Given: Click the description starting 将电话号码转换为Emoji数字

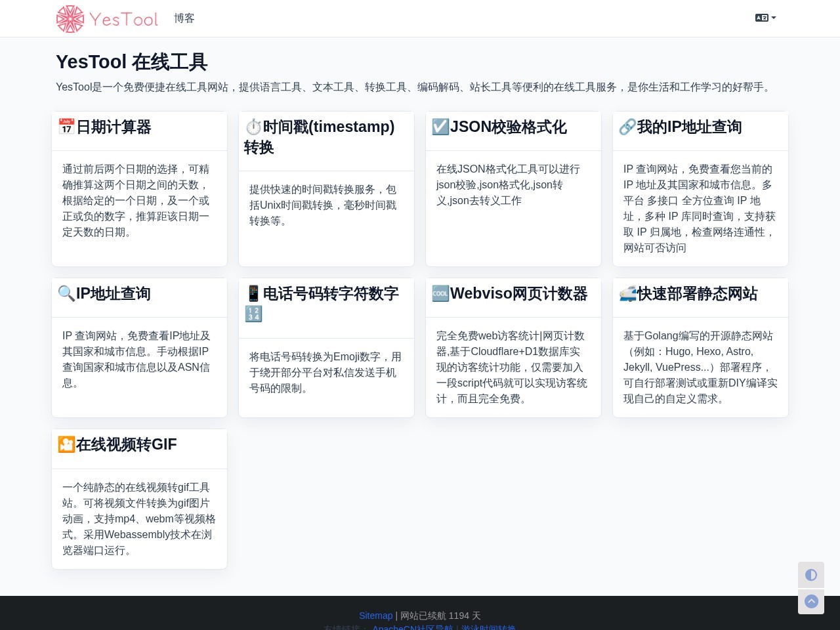Looking at the screenshot, I should tap(325, 373).
